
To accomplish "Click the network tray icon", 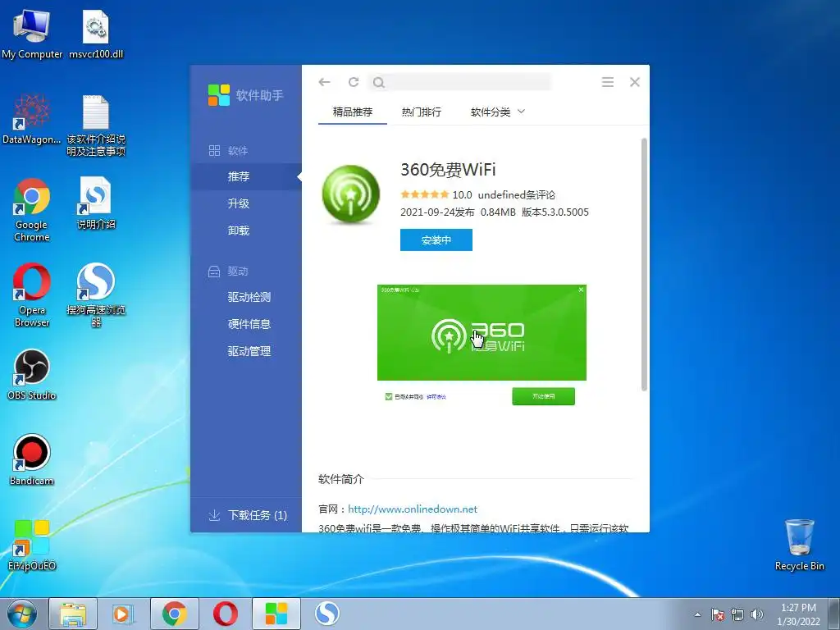I will pos(737,614).
